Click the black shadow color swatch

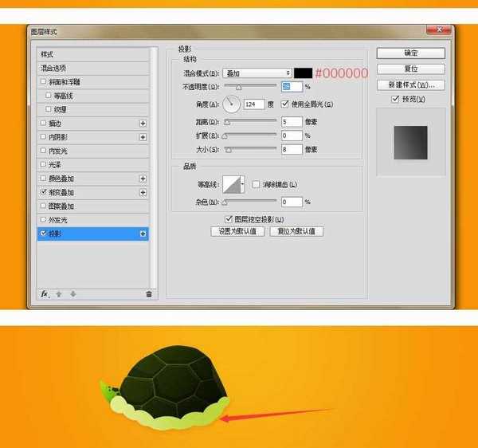(303, 73)
